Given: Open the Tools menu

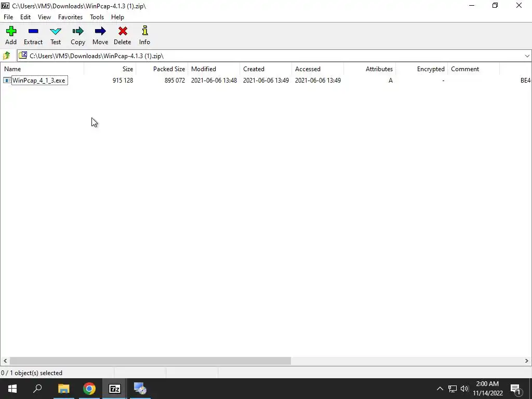Looking at the screenshot, I should point(97,17).
